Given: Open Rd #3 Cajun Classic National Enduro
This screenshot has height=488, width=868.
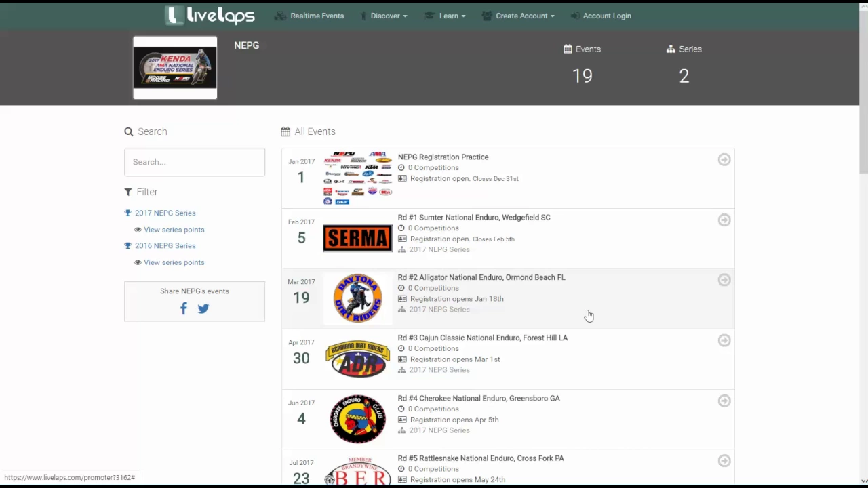Looking at the screenshot, I should (x=483, y=338).
